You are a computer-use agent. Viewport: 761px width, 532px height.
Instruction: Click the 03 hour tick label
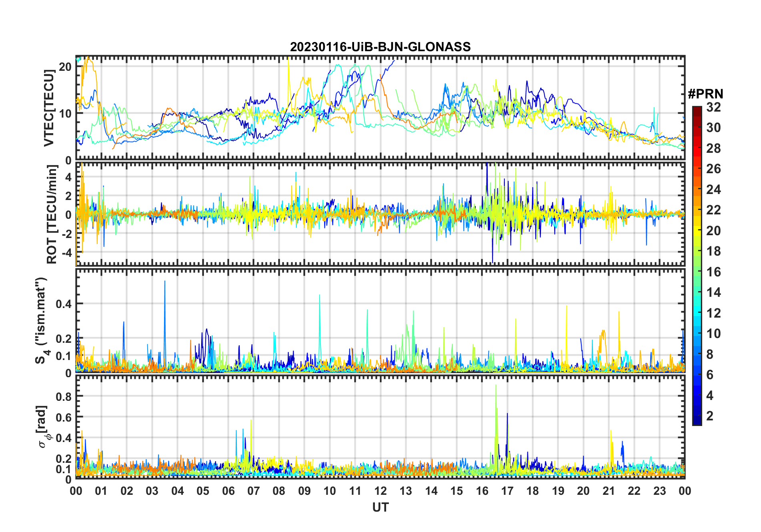(152, 491)
